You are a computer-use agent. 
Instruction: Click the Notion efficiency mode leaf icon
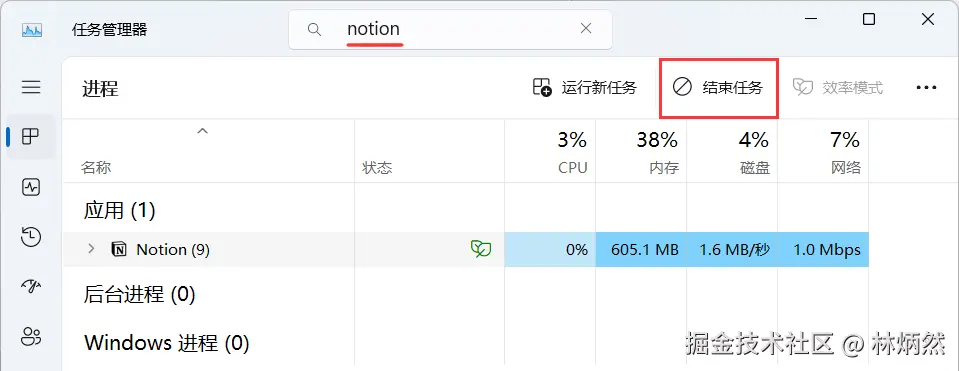click(481, 249)
